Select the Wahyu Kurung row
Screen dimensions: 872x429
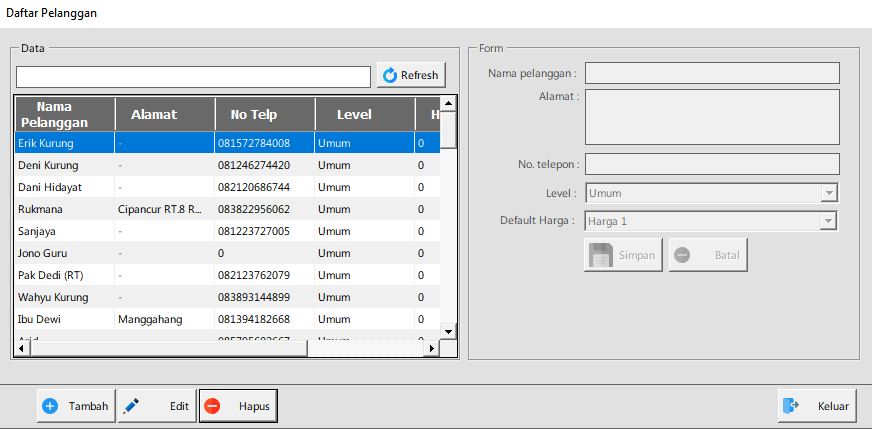[227, 297]
